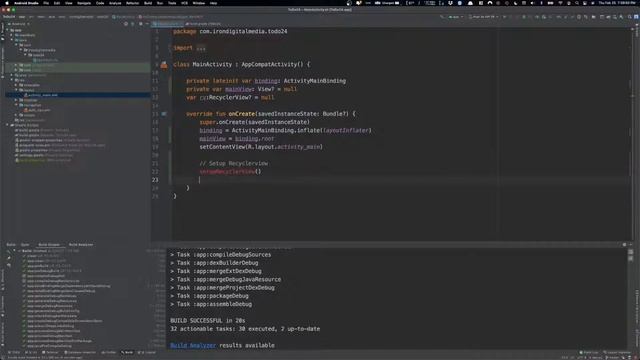The height and width of the screenshot is (360, 640).
Task: Open the Profiler tool window button
Action: point(109,352)
